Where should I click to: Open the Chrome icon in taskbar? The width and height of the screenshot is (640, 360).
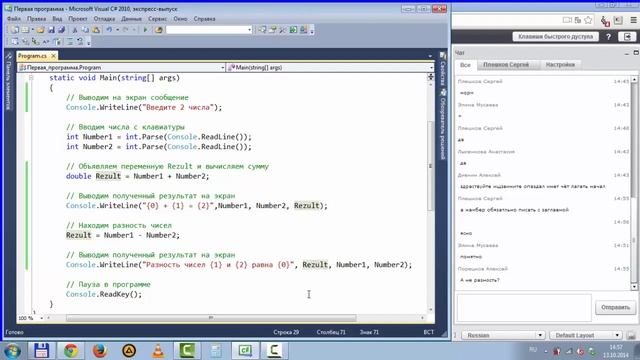(x=71, y=351)
